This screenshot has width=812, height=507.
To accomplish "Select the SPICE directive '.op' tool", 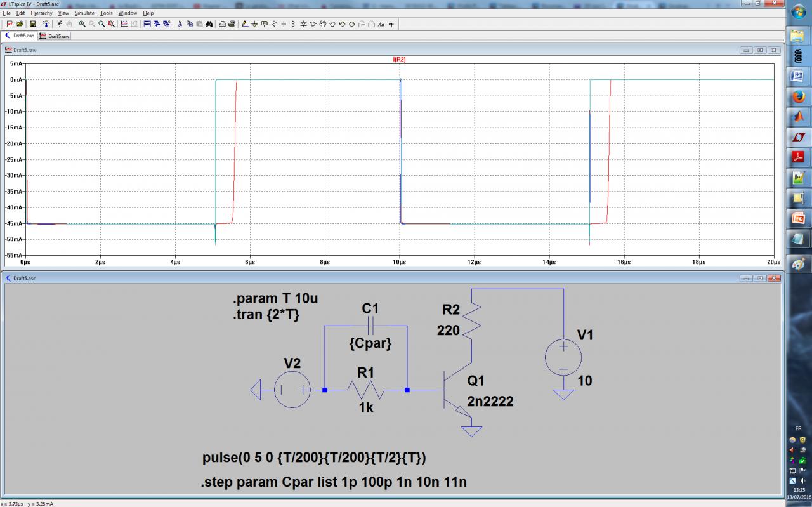I will (x=391, y=23).
